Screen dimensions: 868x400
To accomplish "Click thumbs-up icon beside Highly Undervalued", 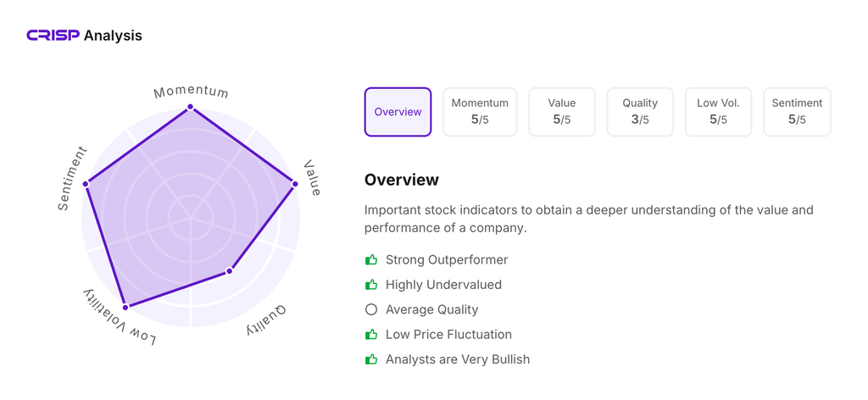I will (371, 285).
